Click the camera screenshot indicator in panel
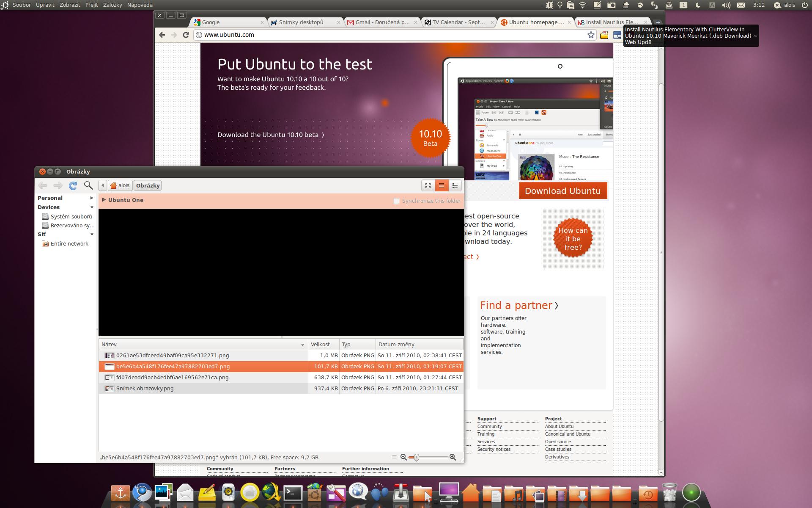This screenshot has width=812, height=508. click(611, 5)
